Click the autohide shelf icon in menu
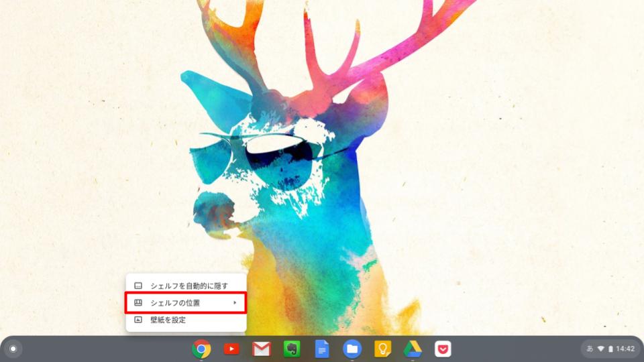This screenshot has height=362, width=644. click(138, 286)
